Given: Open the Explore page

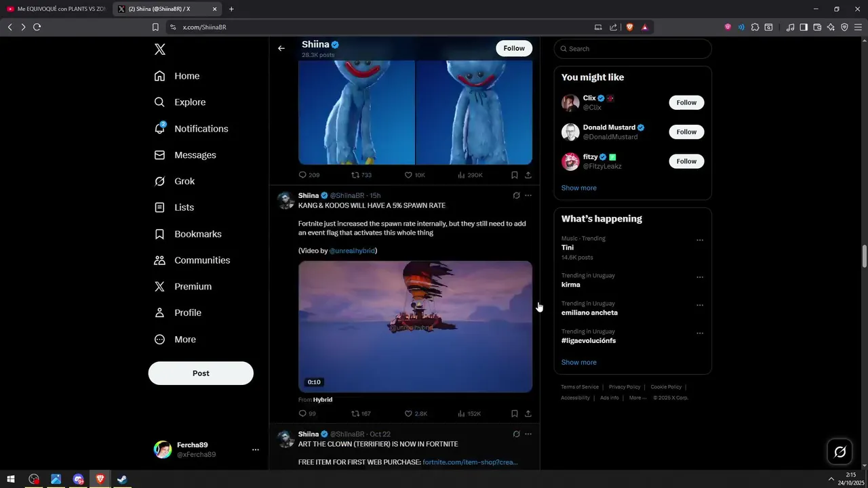Looking at the screenshot, I should coord(180,102).
